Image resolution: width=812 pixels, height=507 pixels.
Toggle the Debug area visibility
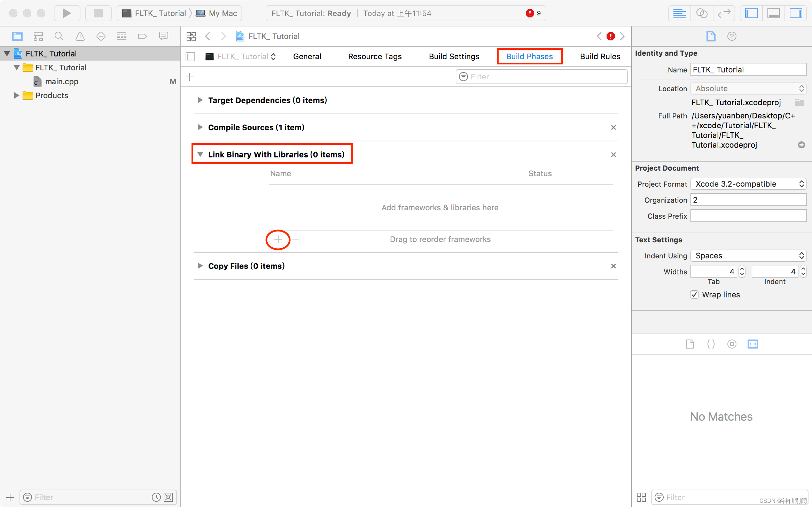pos(774,13)
